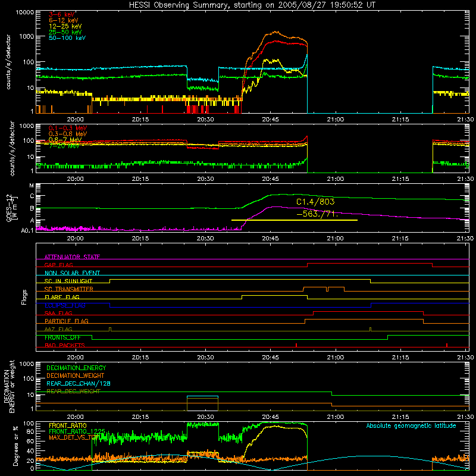Click the 7-20 MeV legend label
This screenshot has width=476, height=476.
click(64, 146)
